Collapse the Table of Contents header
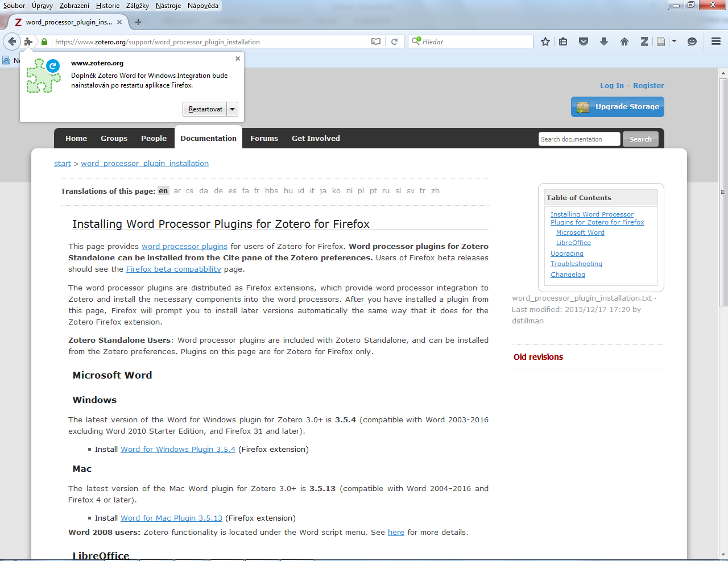This screenshot has width=728, height=561. 601,198
